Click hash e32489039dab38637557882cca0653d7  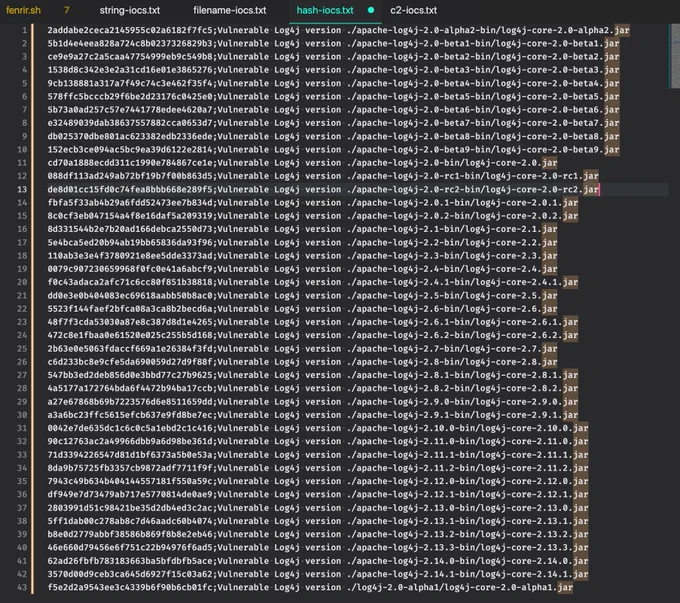131,123
